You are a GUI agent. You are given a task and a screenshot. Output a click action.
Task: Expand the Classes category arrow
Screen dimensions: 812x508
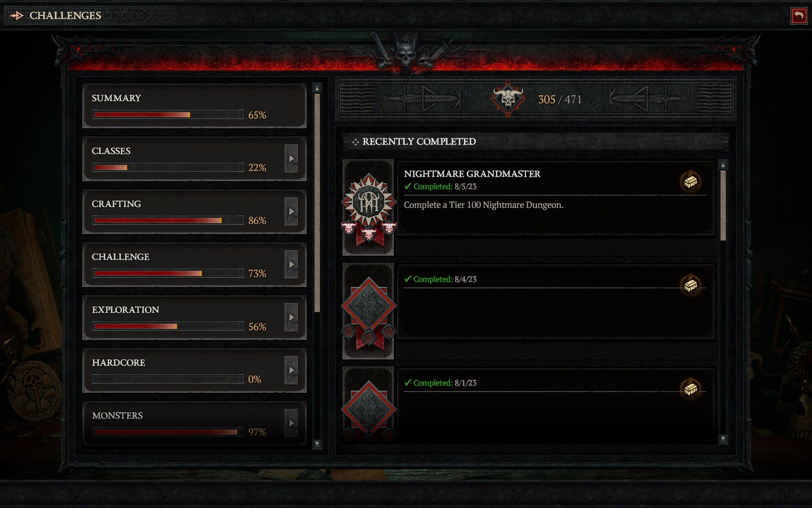pyautogui.click(x=291, y=158)
